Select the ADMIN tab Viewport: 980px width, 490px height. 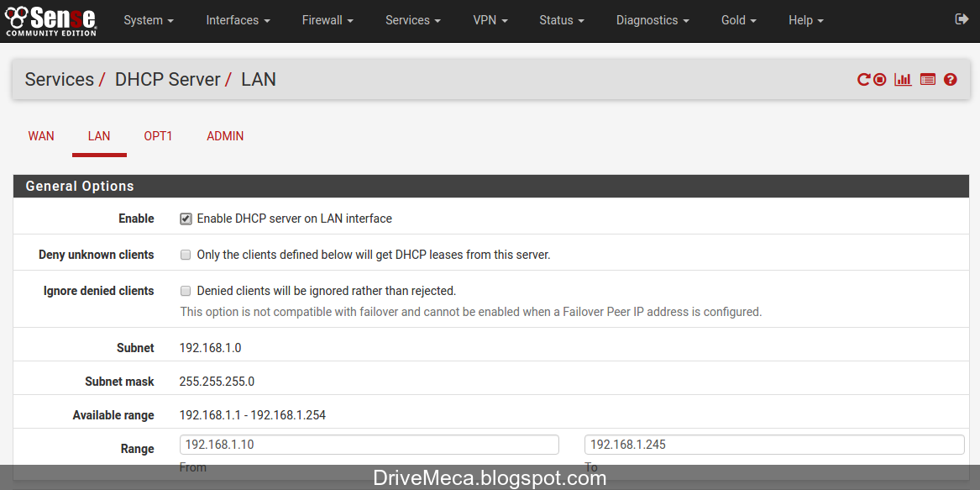224,135
